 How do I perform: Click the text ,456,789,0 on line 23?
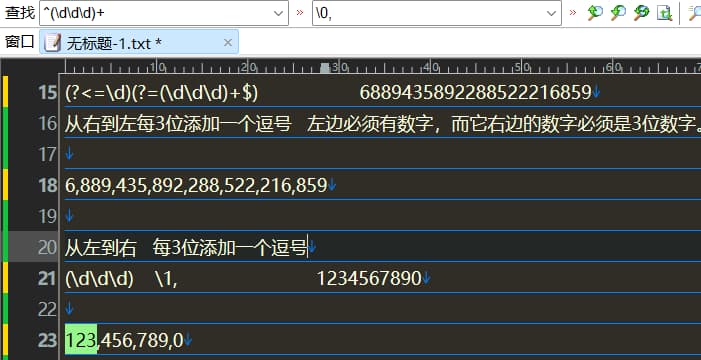pyautogui.click(x=140, y=340)
